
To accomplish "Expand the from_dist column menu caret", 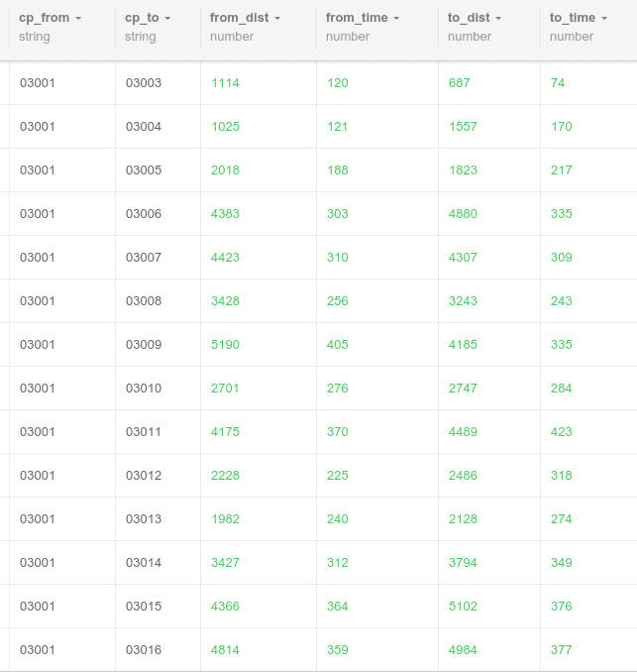I will pyautogui.click(x=277, y=19).
